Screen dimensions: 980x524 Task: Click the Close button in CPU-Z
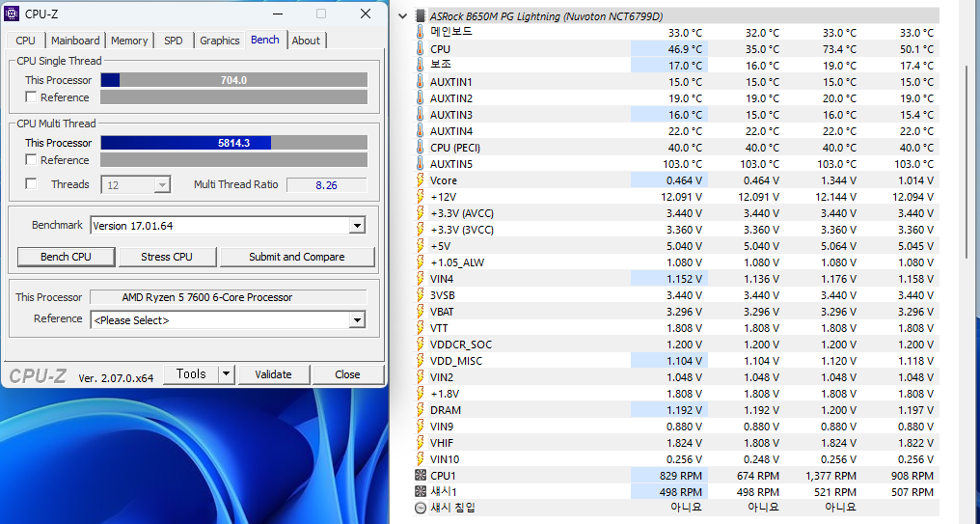(347, 373)
